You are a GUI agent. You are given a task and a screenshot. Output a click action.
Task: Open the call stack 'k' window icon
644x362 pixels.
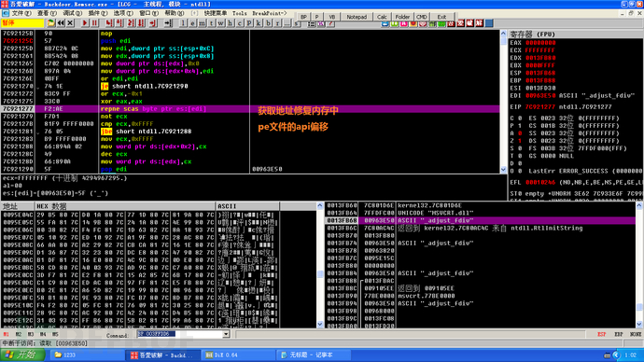259,23
